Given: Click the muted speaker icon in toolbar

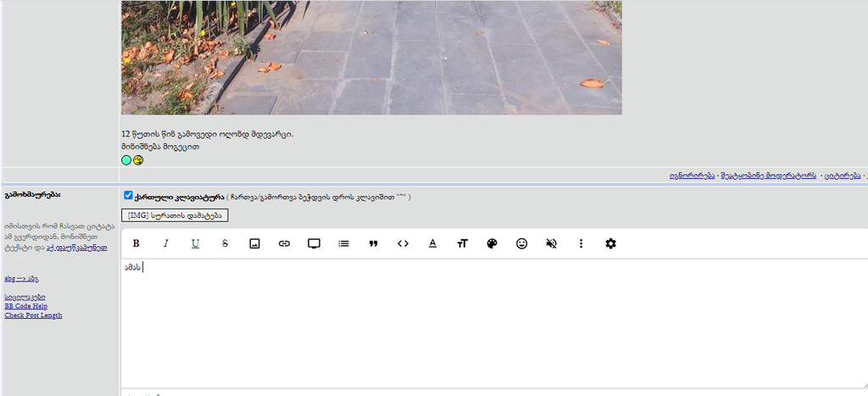Looking at the screenshot, I should click(x=551, y=243).
